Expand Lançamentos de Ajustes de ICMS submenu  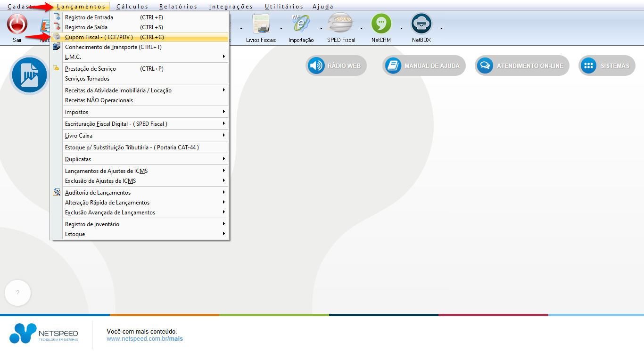pos(140,171)
